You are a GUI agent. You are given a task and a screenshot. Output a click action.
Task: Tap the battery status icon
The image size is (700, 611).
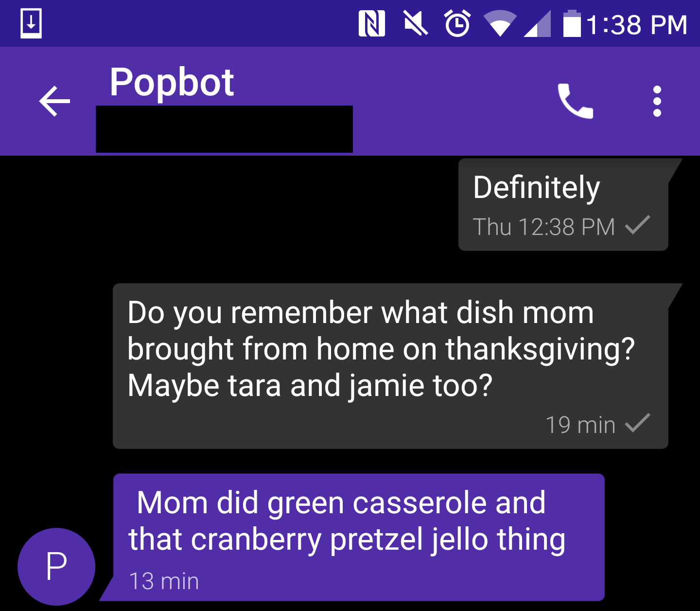(x=572, y=23)
